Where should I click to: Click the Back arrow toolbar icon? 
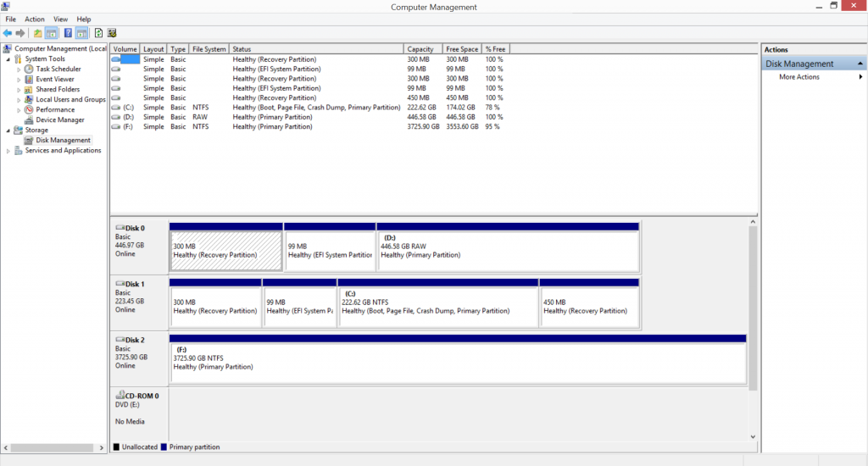click(8, 33)
